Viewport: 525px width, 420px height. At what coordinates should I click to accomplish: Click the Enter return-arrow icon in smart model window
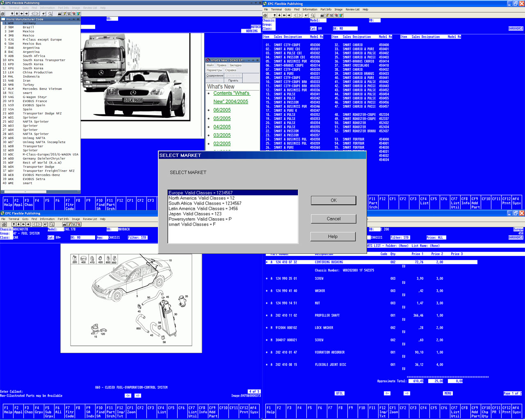(306, 15)
